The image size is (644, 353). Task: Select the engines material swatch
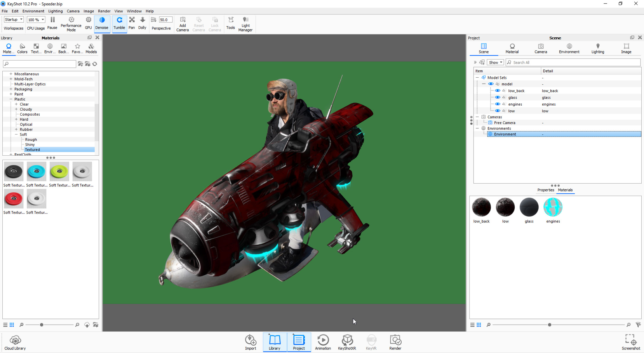(x=553, y=207)
